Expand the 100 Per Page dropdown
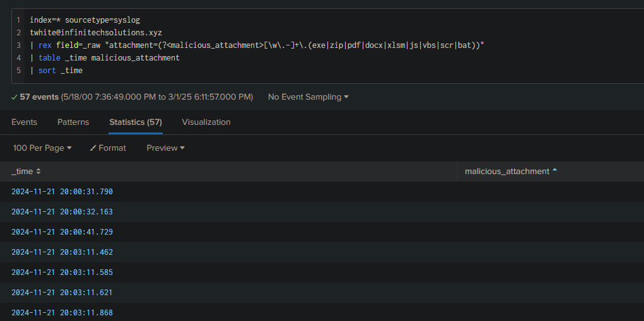Viewport: 644px width, 321px height. (x=42, y=148)
